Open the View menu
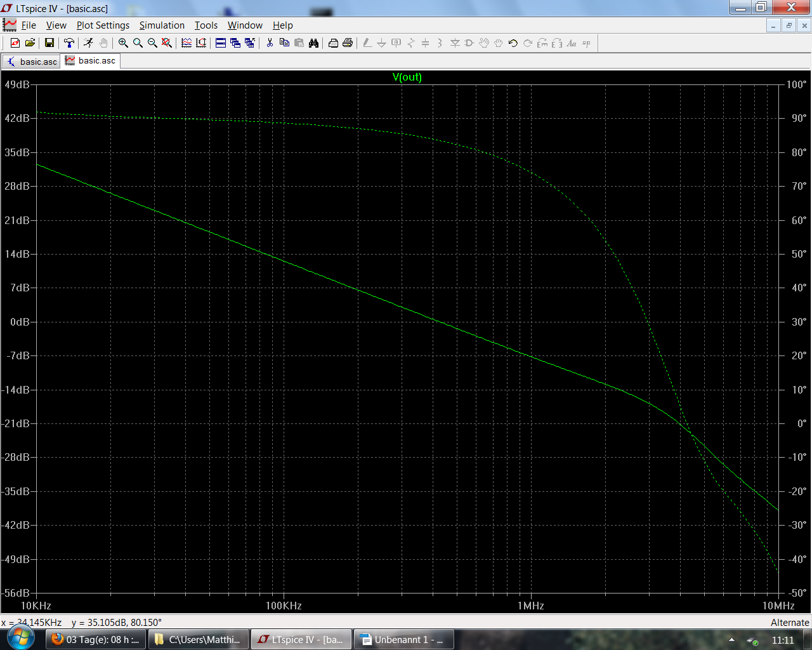The height and width of the screenshot is (650, 812). coord(56,25)
